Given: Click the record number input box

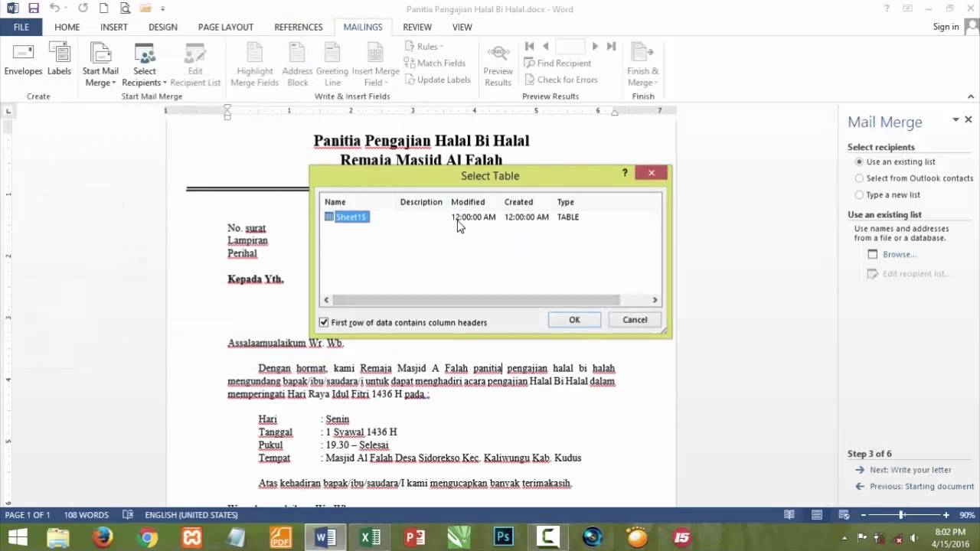Looking at the screenshot, I should 570,47.
